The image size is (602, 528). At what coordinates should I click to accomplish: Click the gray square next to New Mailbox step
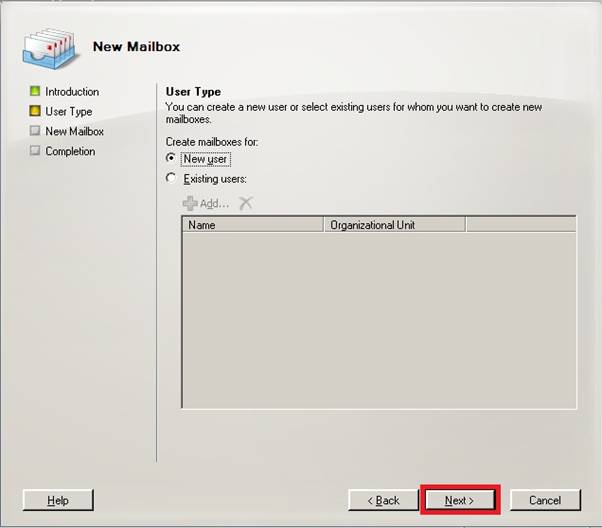[35, 131]
